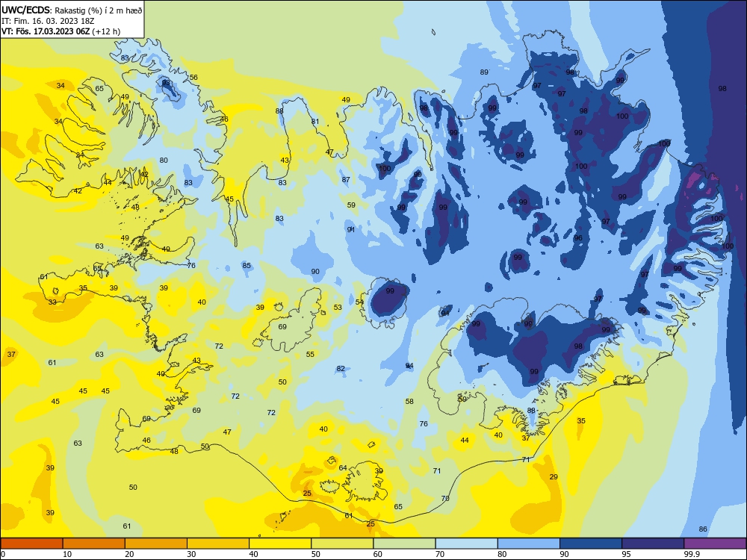This screenshot has height=560, width=747.
Task: Click the dark red 0–10 legend swatch
Action: click(32, 544)
